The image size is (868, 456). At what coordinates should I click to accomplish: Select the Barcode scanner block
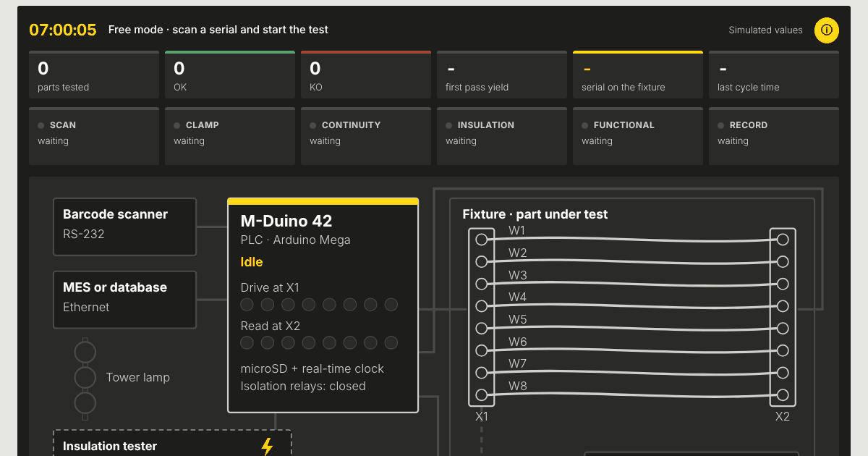click(125, 227)
